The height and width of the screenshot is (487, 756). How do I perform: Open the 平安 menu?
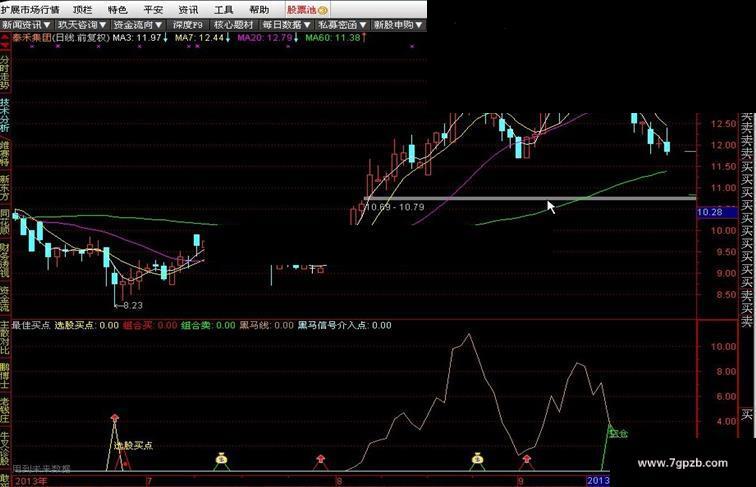coord(153,9)
